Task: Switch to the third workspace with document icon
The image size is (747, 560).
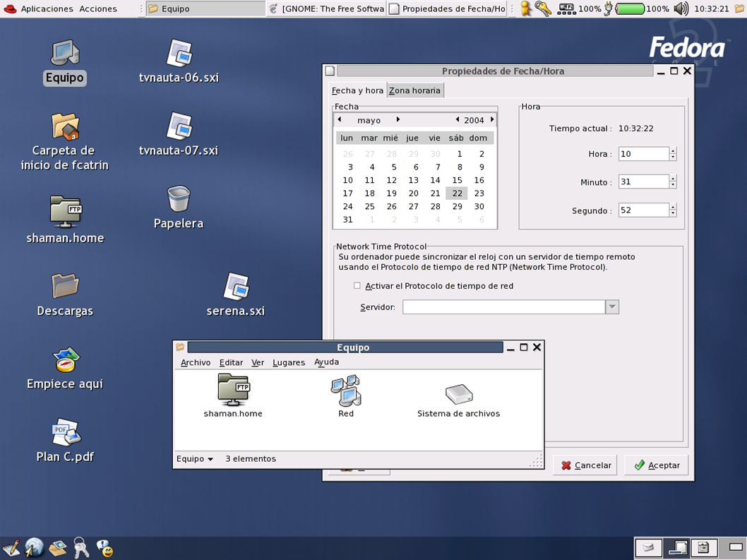Action: point(703,547)
